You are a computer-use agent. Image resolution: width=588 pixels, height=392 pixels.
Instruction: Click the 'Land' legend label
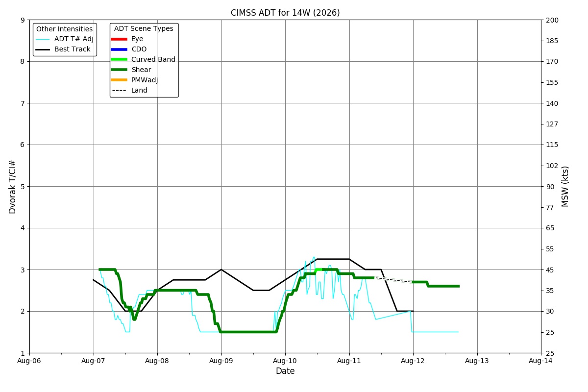pos(139,91)
